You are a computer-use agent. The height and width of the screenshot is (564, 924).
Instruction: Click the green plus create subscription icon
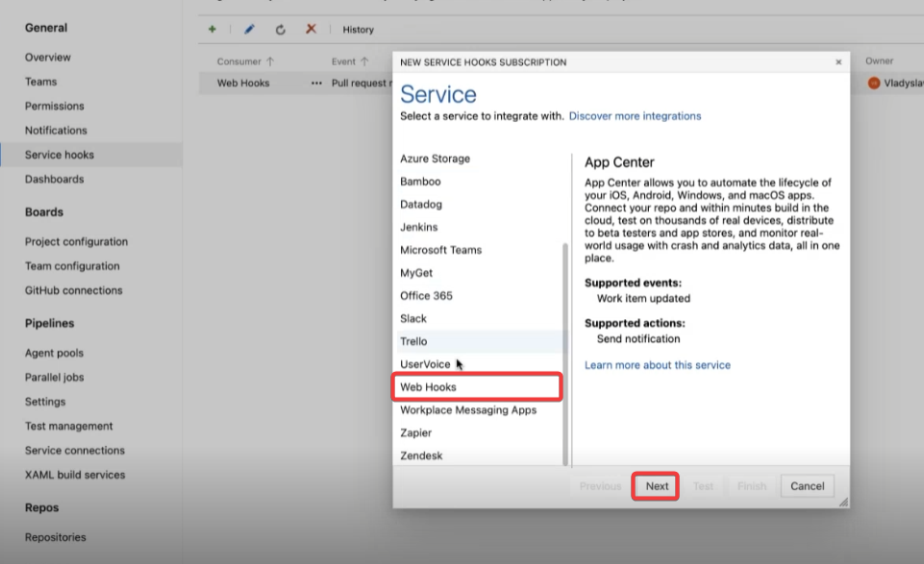point(212,30)
